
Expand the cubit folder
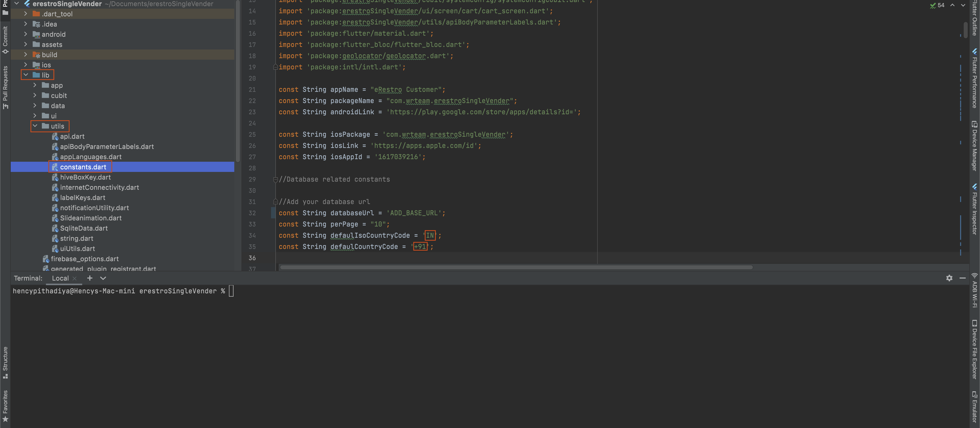[35, 95]
